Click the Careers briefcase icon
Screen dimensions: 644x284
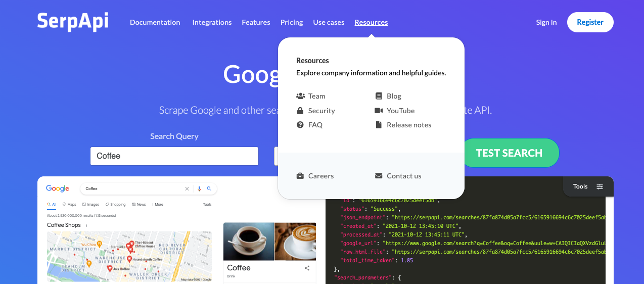(300, 176)
